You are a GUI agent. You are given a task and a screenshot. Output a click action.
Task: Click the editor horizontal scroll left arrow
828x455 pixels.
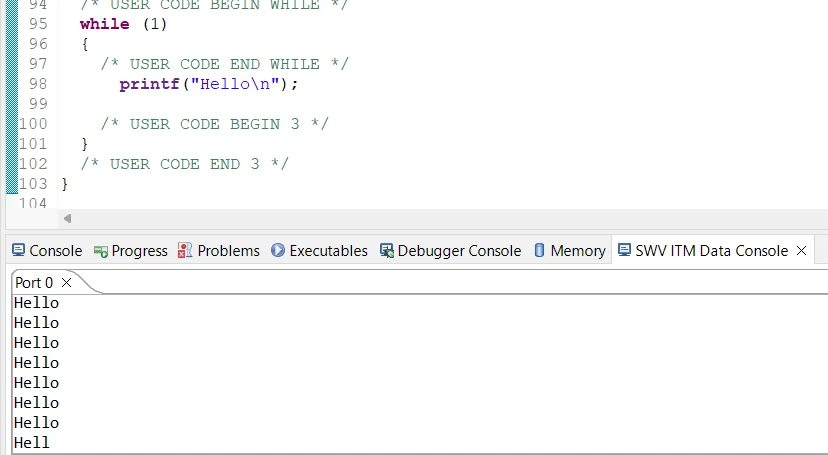click(x=67, y=219)
